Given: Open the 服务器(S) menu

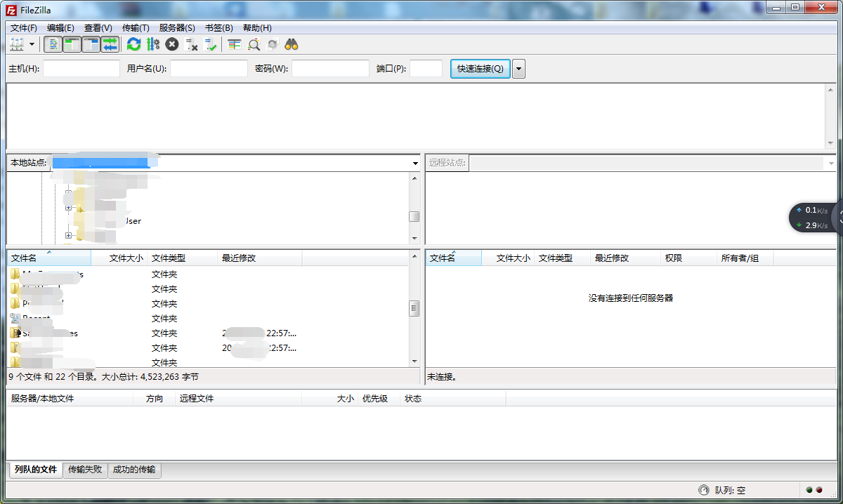Looking at the screenshot, I should tap(177, 28).
